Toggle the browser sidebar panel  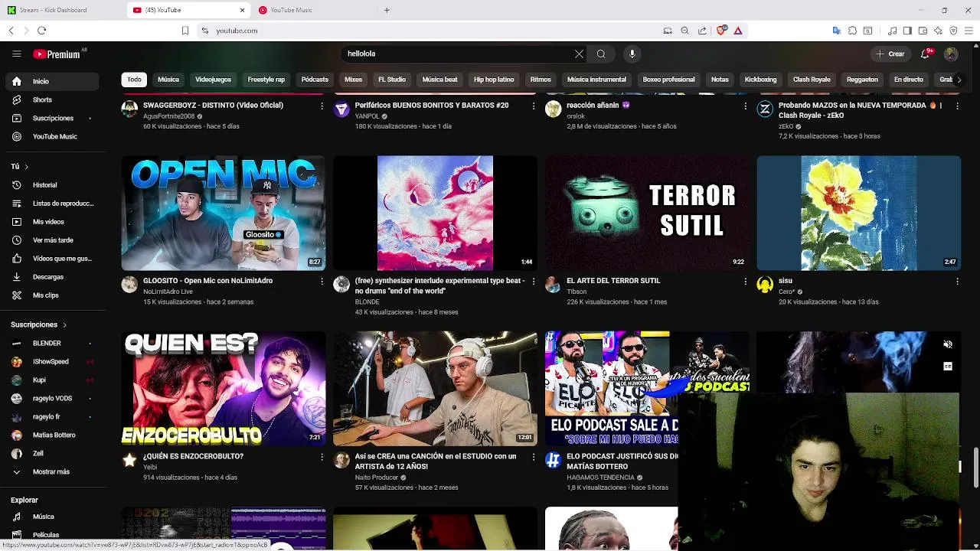pyautogui.click(x=907, y=31)
